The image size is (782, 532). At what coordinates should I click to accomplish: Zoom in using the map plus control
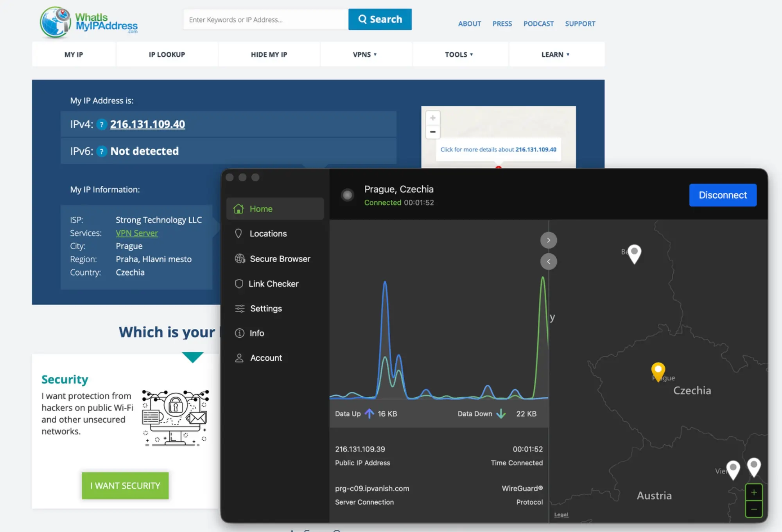click(754, 492)
